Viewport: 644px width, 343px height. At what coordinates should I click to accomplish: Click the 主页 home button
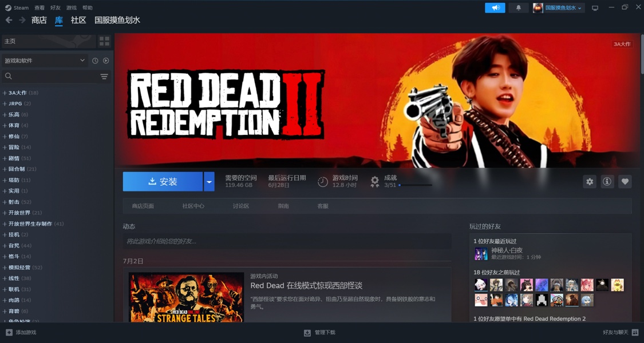(49, 41)
